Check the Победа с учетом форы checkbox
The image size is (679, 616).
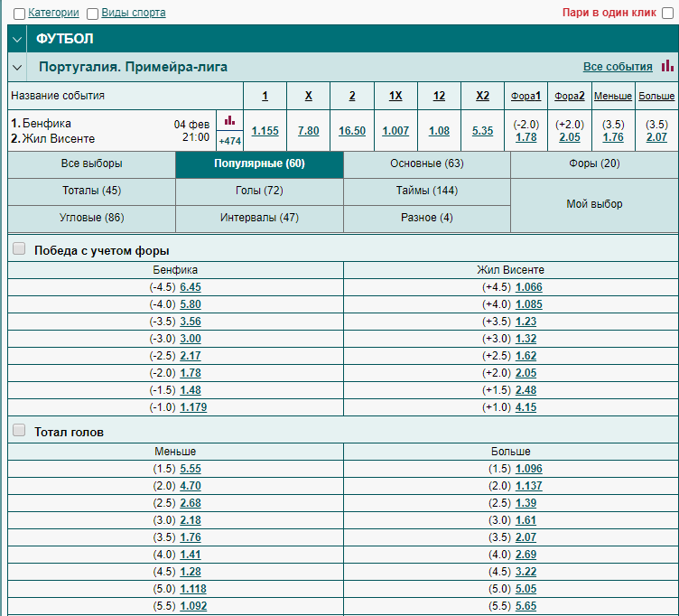click(19, 248)
